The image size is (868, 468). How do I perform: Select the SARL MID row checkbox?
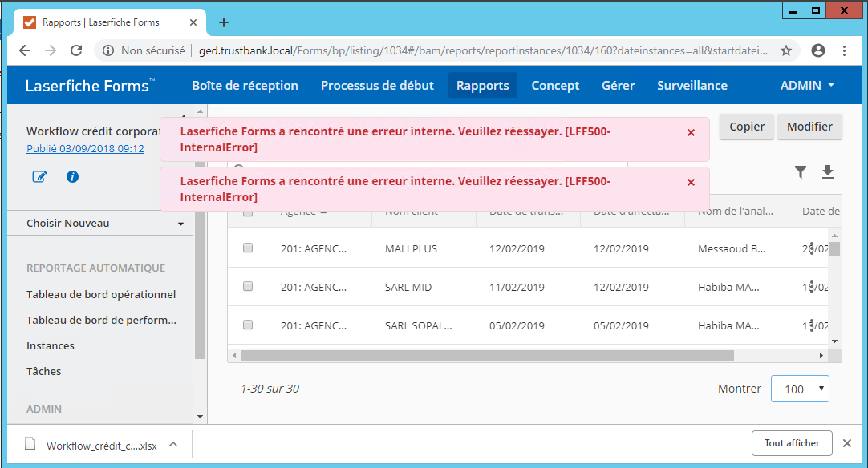pos(248,287)
